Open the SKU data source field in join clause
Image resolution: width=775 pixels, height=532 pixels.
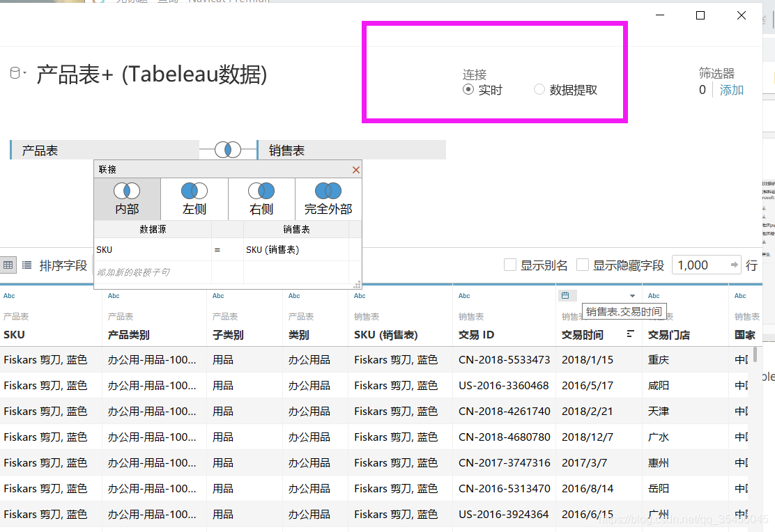click(x=153, y=249)
